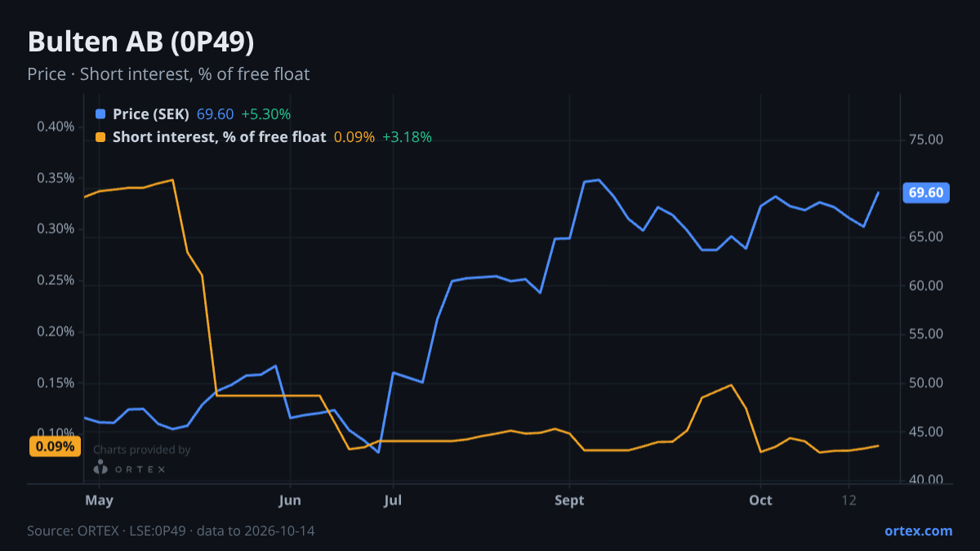Click the 0.09% short interest axis badge
Viewport: 980px width, 551px height.
click(55, 447)
